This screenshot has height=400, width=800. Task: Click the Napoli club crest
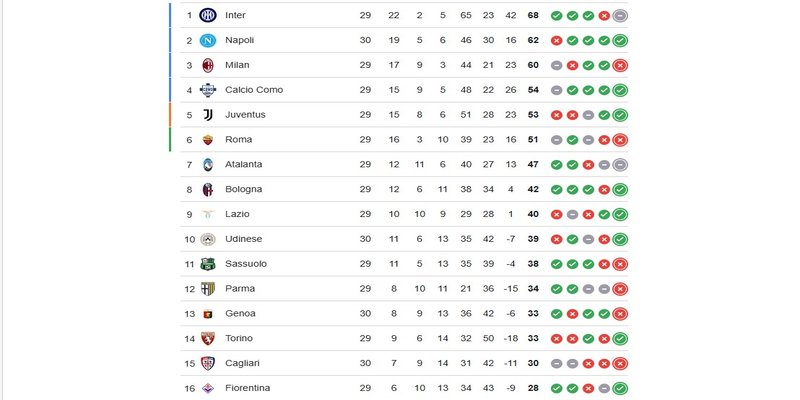pos(208,41)
